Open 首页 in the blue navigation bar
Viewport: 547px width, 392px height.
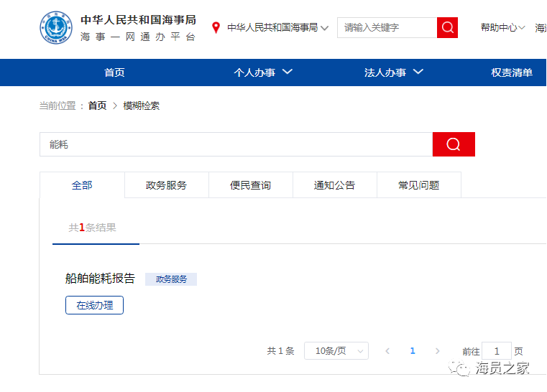pos(114,73)
